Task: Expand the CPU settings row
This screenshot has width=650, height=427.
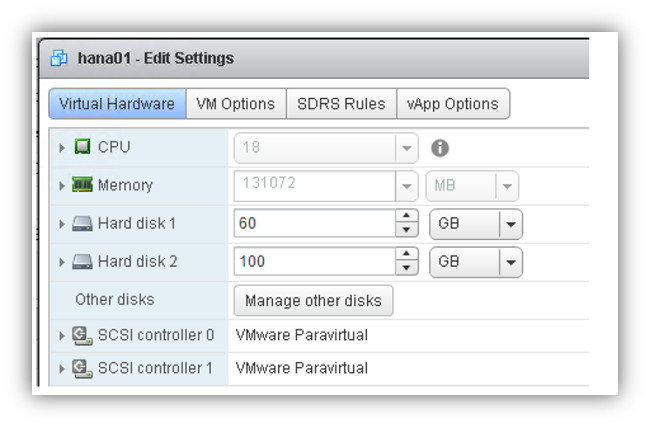Action: (63, 148)
